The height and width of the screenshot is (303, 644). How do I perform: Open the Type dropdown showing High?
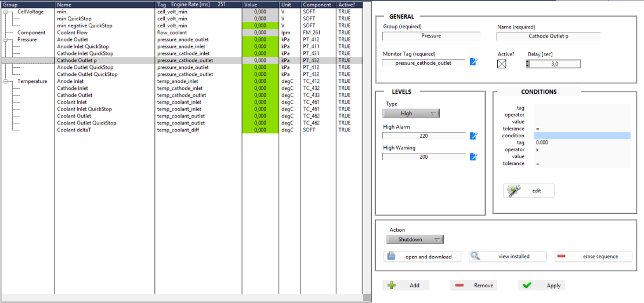click(x=411, y=114)
